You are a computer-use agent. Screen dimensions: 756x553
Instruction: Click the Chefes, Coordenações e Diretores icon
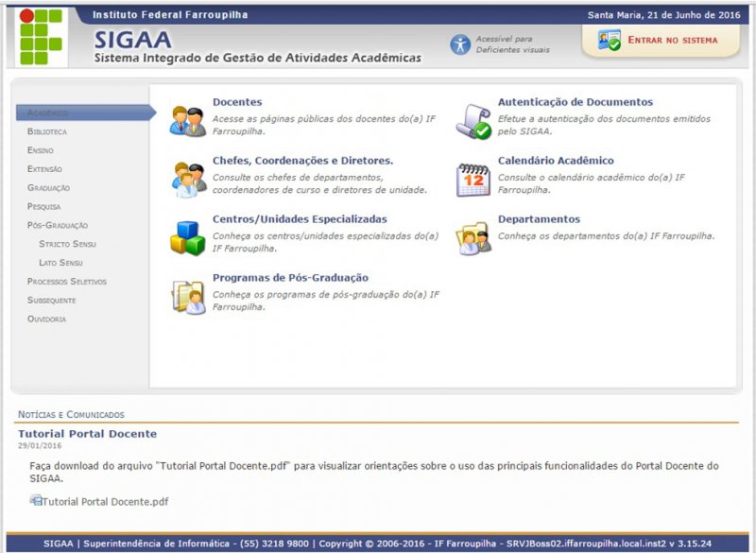(x=187, y=179)
